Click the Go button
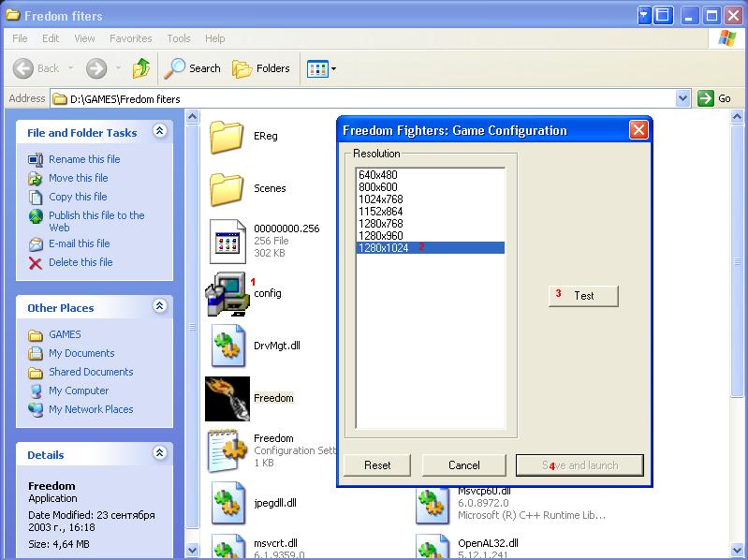 [714, 98]
